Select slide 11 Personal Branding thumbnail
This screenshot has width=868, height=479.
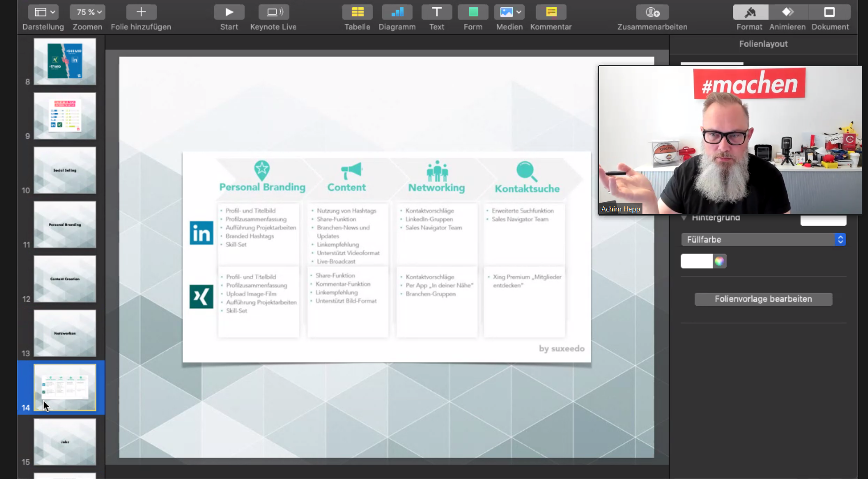[x=65, y=224]
